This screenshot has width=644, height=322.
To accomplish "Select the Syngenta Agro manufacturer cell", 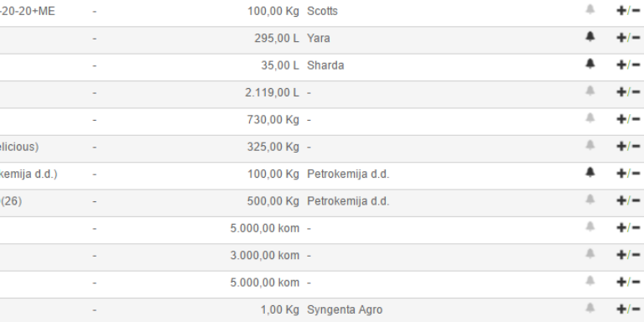I will point(345,309).
